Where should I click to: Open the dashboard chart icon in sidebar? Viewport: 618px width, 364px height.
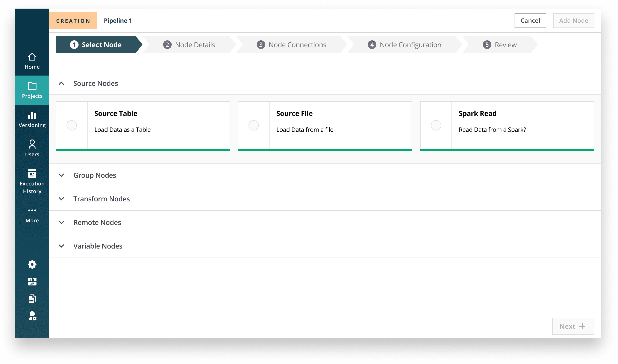click(x=32, y=282)
